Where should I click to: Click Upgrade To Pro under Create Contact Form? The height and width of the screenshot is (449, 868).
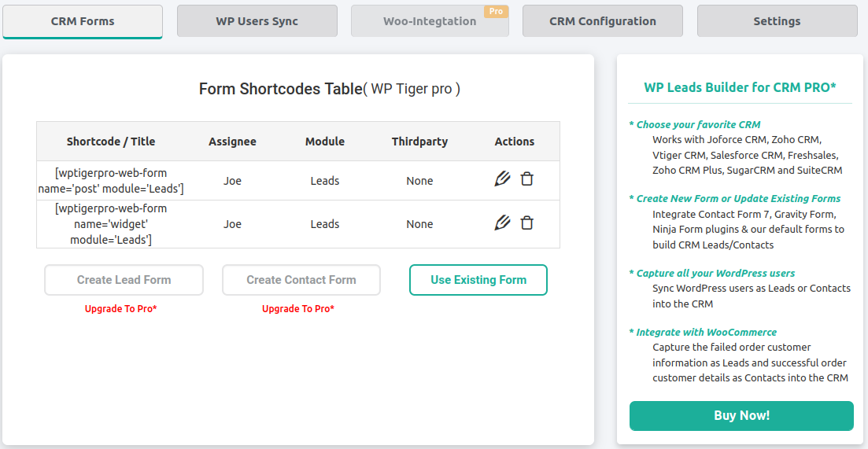tap(297, 309)
